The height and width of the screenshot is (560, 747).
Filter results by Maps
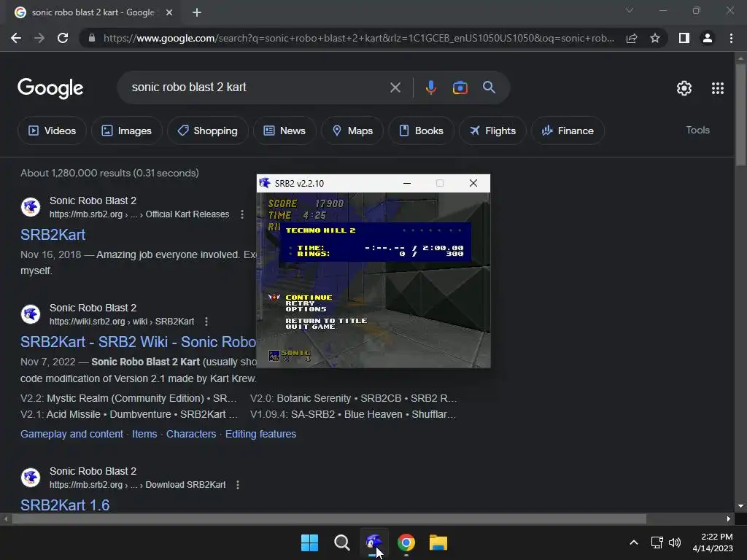pos(352,131)
